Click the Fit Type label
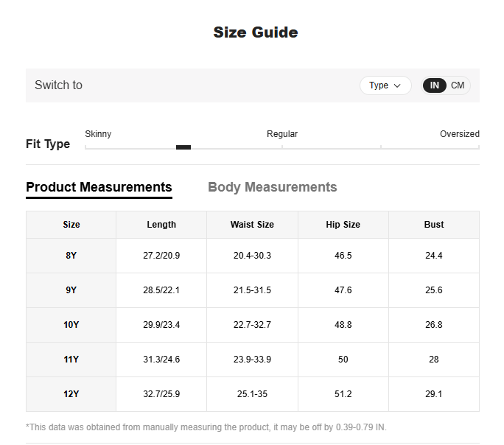 (48, 144)
